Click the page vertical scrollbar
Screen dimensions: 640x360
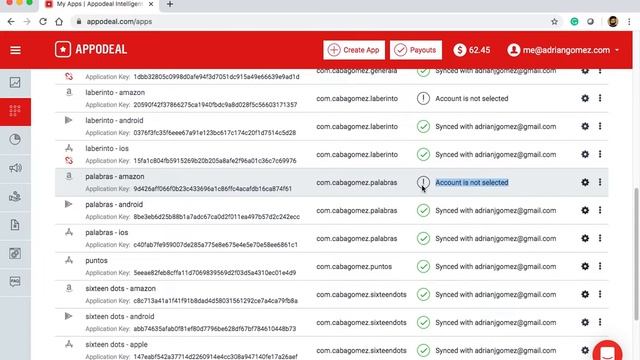636,253
